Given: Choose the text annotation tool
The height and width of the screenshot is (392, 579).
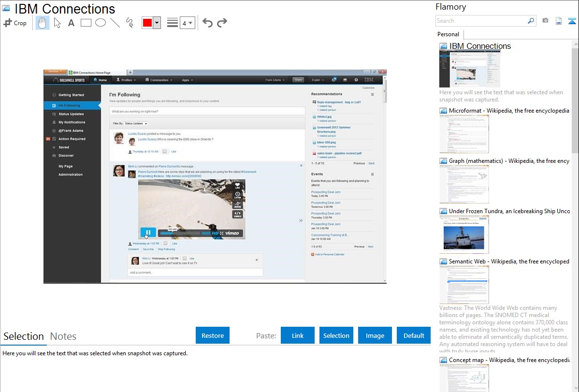Looking at the screenshot, I should 71,23.
